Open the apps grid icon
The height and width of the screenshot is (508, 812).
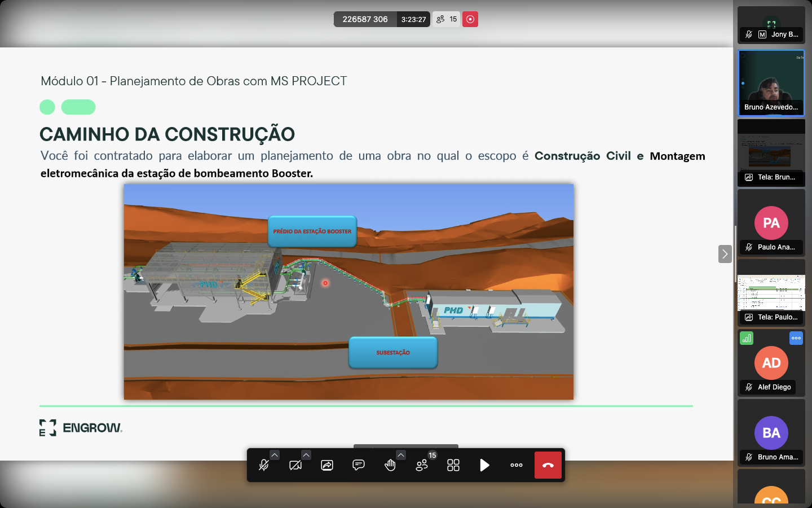[453, 465]
